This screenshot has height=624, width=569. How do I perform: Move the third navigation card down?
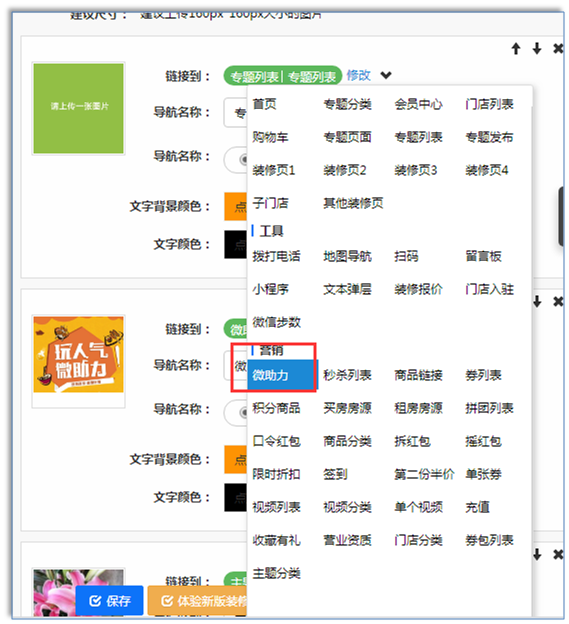537,554
